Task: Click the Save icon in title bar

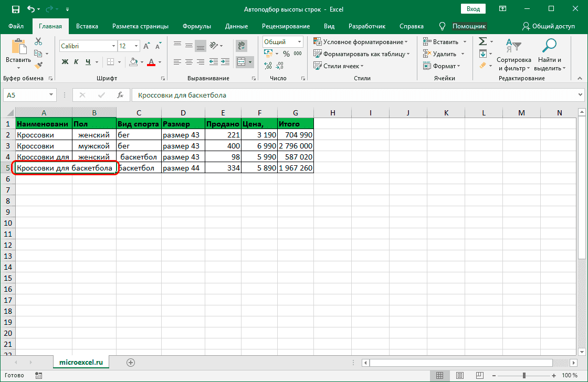Action: (x=15, y=9)
